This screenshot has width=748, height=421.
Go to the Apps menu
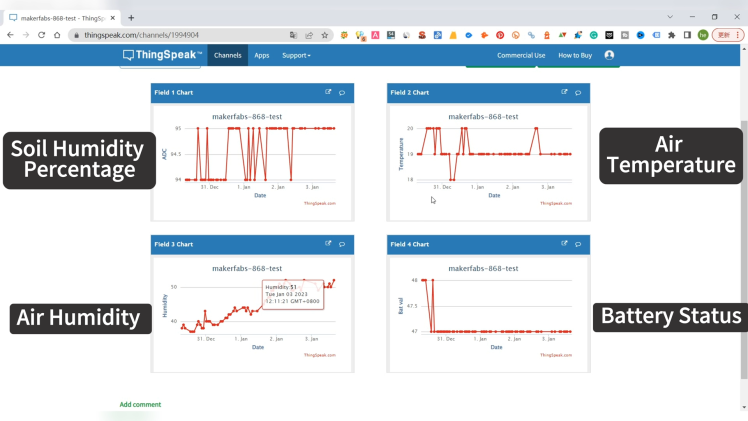261,56
